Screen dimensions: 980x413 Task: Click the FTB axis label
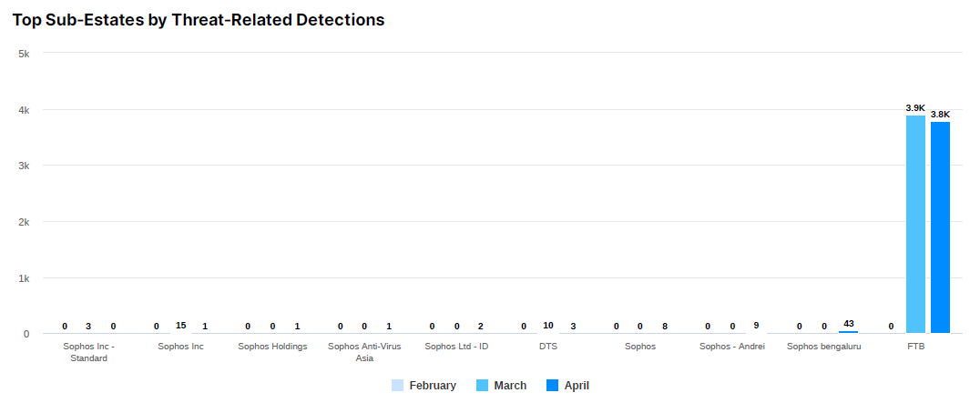[915, 347]
